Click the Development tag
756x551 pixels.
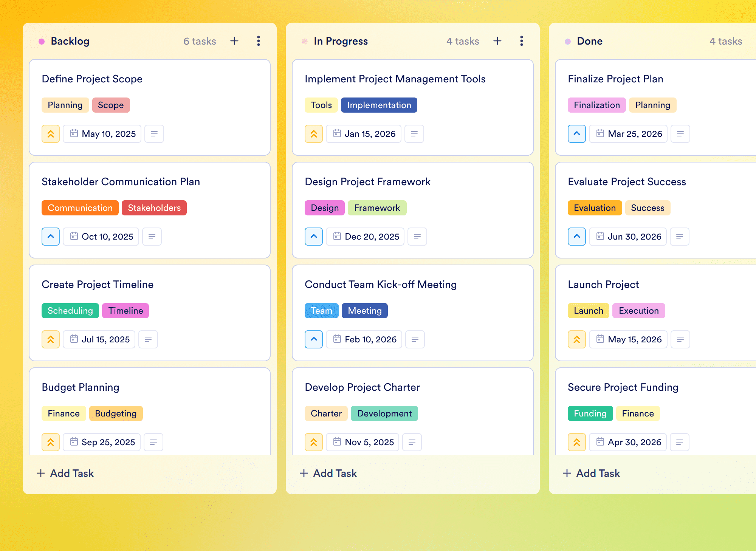tap(384, 413)
